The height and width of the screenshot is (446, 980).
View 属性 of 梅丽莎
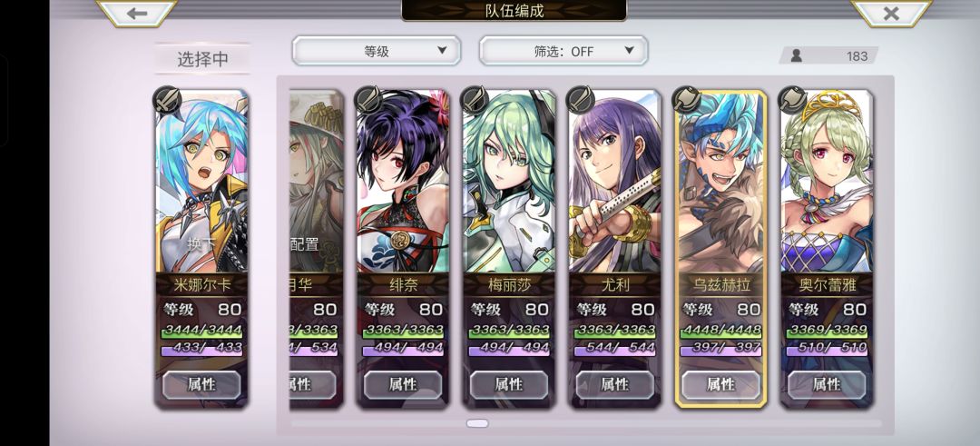[x=509, y=385]
